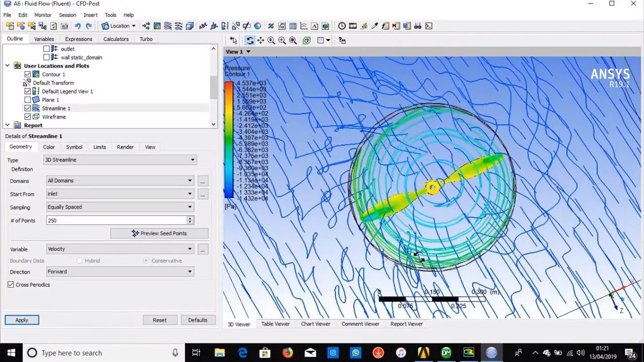The width and height of the screenshot is (644, 362).
Task: Open the Command Editor terminal icon
Action: click(x=429, y=26)
